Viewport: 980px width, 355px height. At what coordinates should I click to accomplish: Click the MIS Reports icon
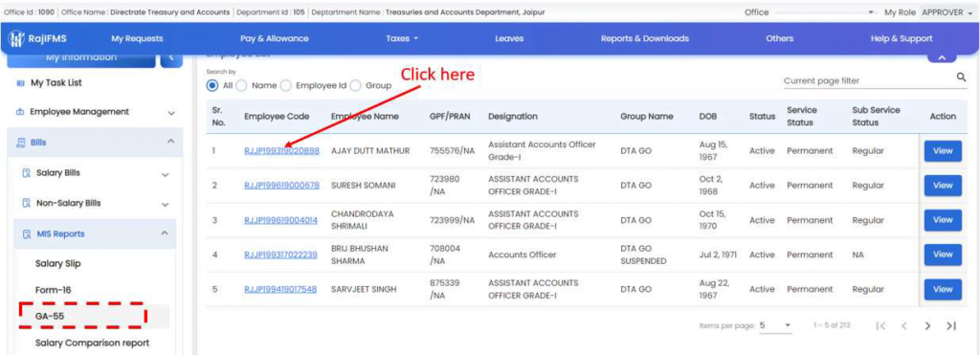point(26,234)
